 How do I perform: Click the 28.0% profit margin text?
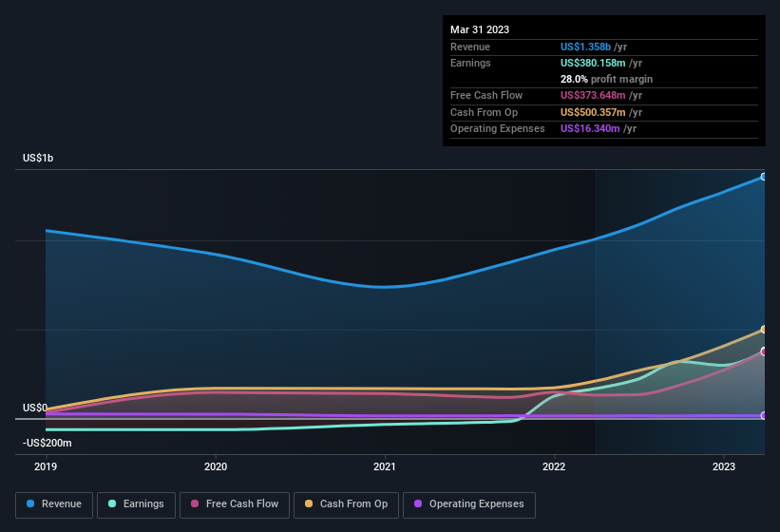click(606, 79)
